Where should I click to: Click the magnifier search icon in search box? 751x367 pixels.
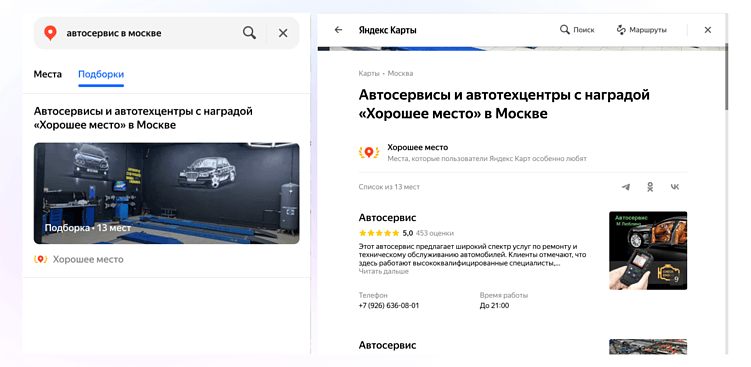click(249, 33)
